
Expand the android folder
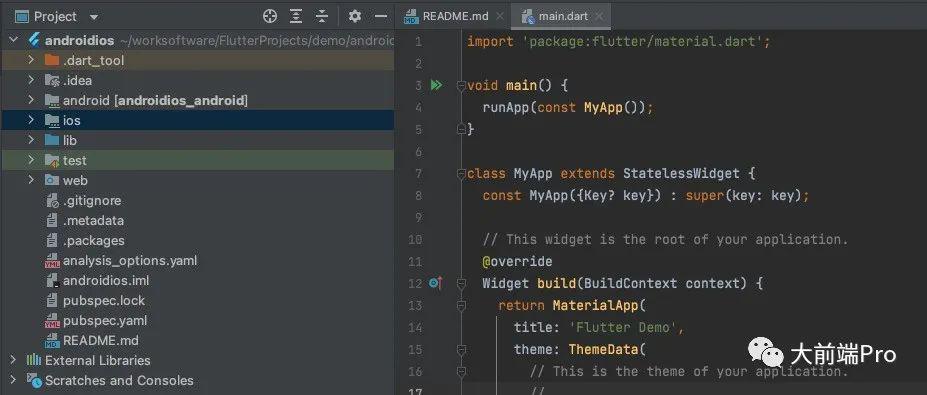[31, 100]
